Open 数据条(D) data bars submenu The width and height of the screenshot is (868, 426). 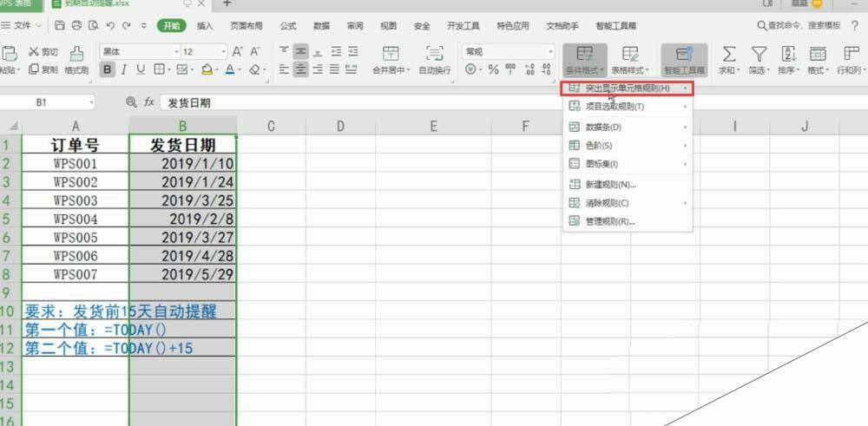click(x=628, y=128)
